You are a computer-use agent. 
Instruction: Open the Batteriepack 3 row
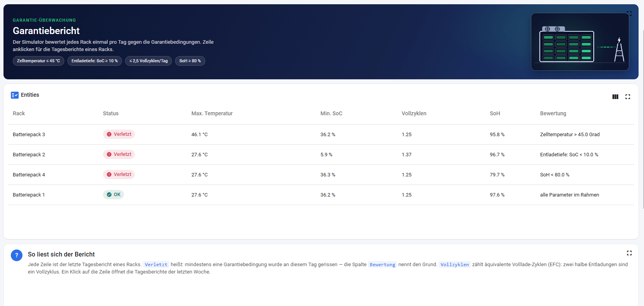321,135
